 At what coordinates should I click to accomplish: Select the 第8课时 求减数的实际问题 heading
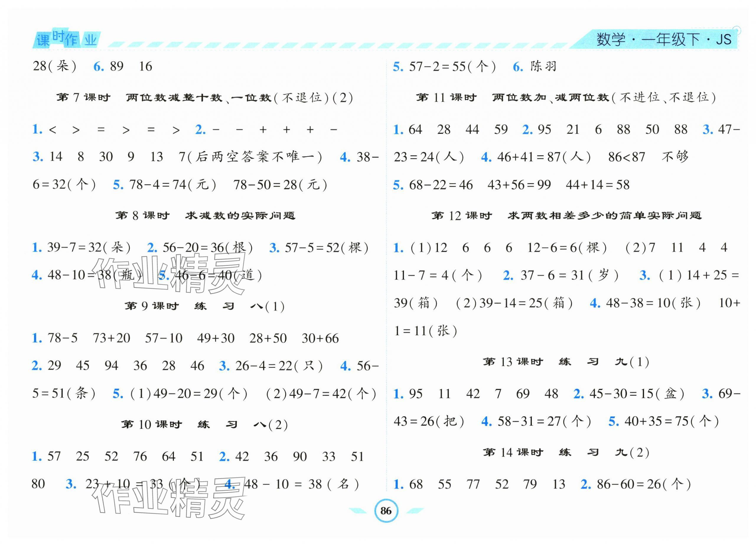(205, 216)
